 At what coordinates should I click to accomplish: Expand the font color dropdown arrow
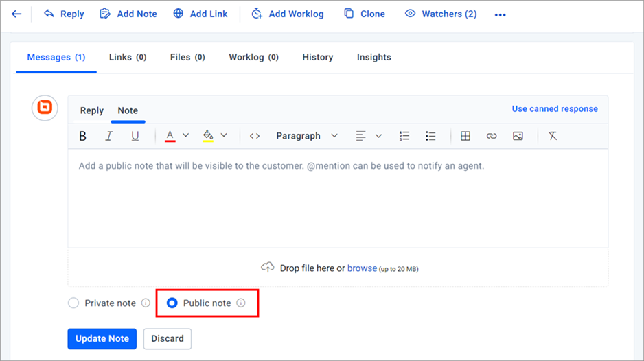point(185,135)
